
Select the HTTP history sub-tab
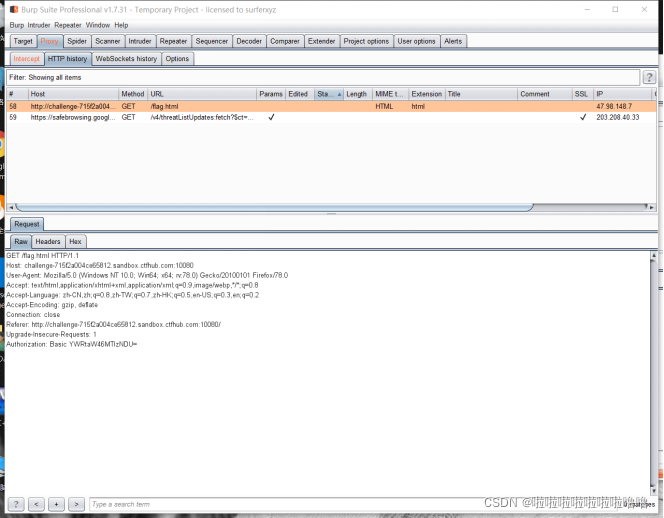coord(67,58)
